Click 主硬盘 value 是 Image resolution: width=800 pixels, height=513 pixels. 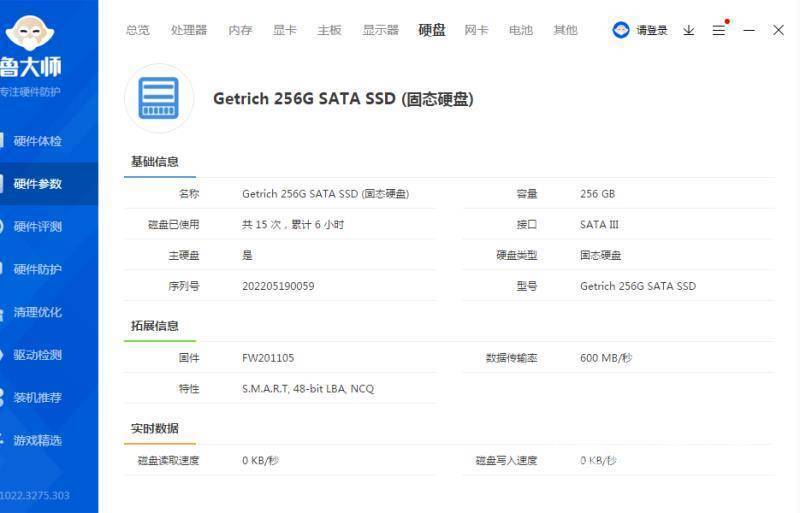click(247, 255)
